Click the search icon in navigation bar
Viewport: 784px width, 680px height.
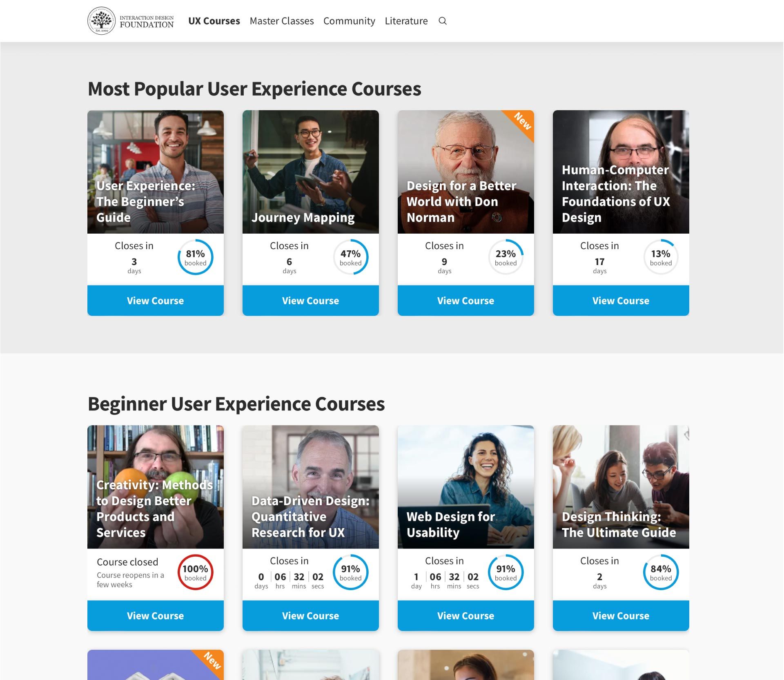pyautogui.click(x=442, y=21)
